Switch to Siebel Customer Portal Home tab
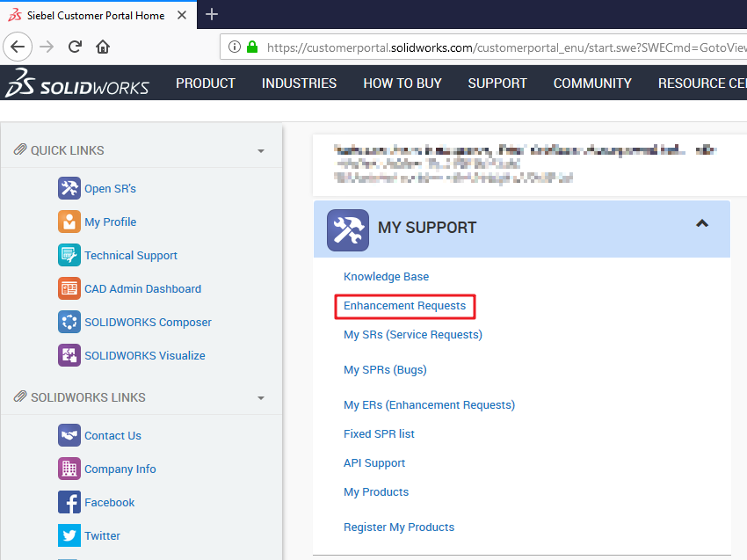 pos(95,15)
